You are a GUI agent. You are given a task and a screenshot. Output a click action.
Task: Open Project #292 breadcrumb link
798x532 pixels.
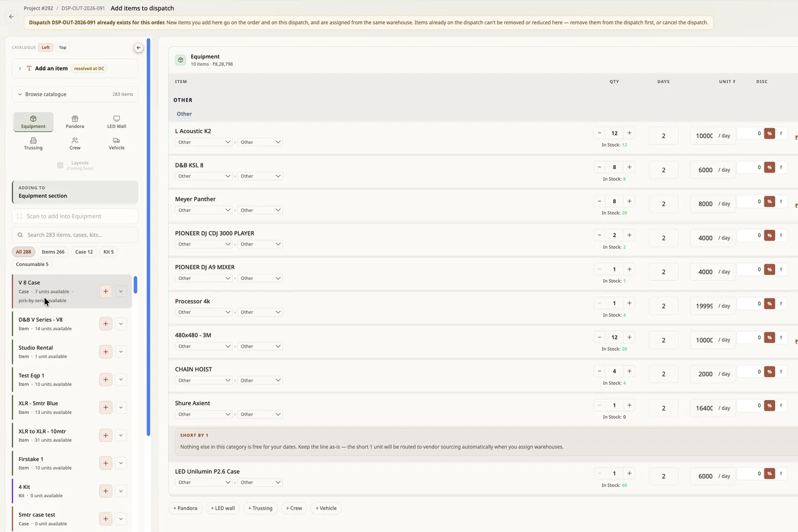click(38, 8)
